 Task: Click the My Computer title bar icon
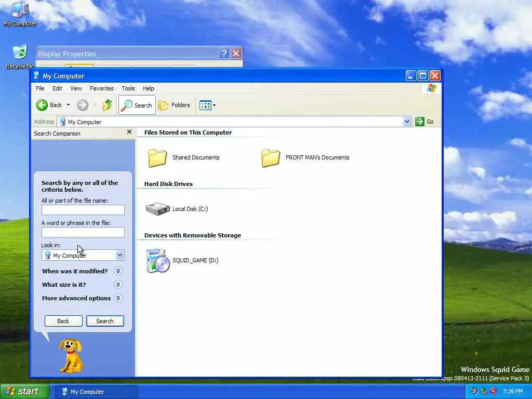[37, 76]
